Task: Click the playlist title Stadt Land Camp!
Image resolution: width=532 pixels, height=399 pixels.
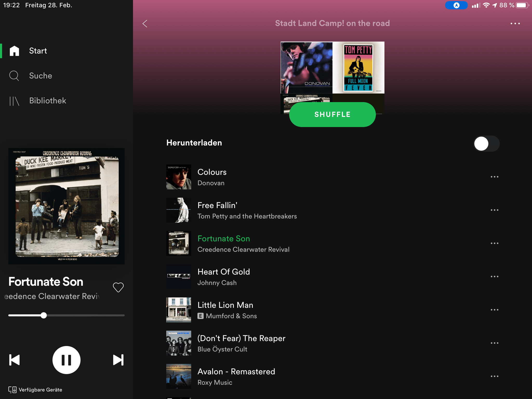Action: 332,23
